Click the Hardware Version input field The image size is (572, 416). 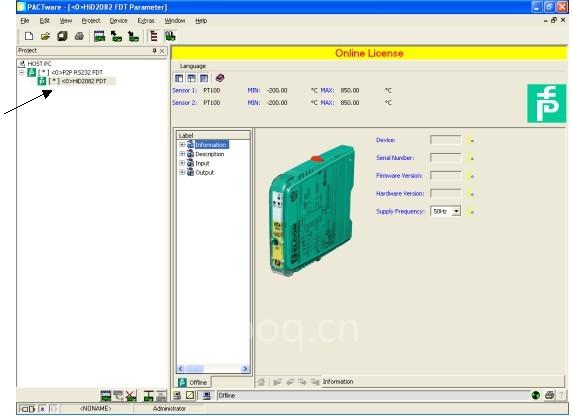tap(445, 193)
